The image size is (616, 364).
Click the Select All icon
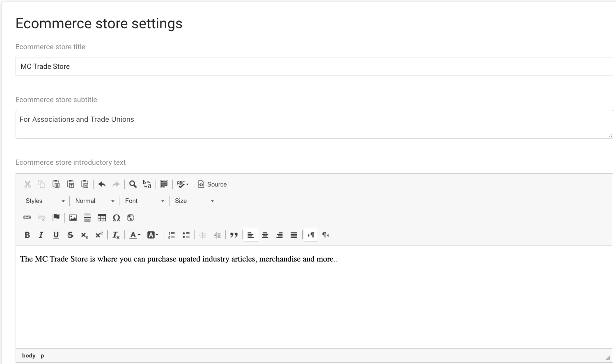(x=164, y=184)
